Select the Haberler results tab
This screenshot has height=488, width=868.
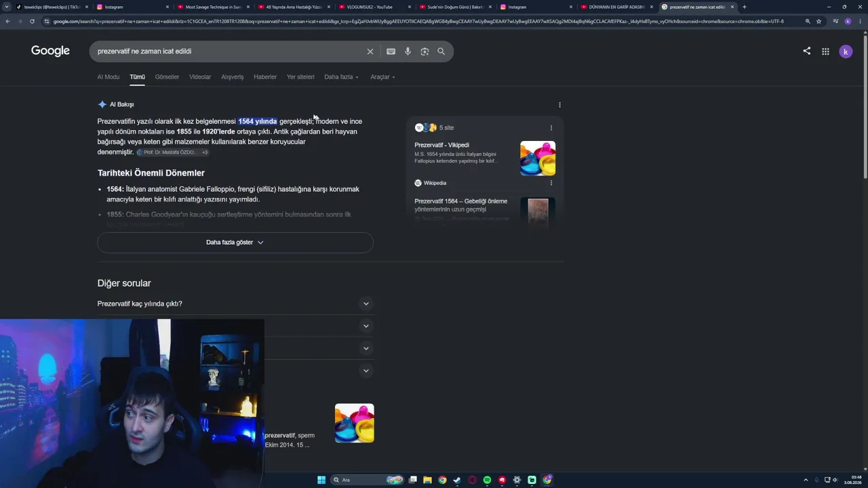coord(265,77)
